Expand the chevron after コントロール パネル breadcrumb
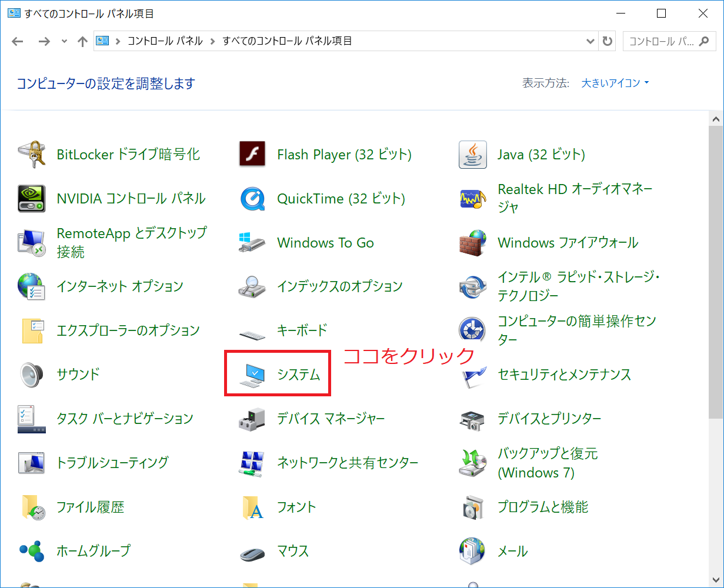This screenshot has width=724, height=588. pos(212,41)
